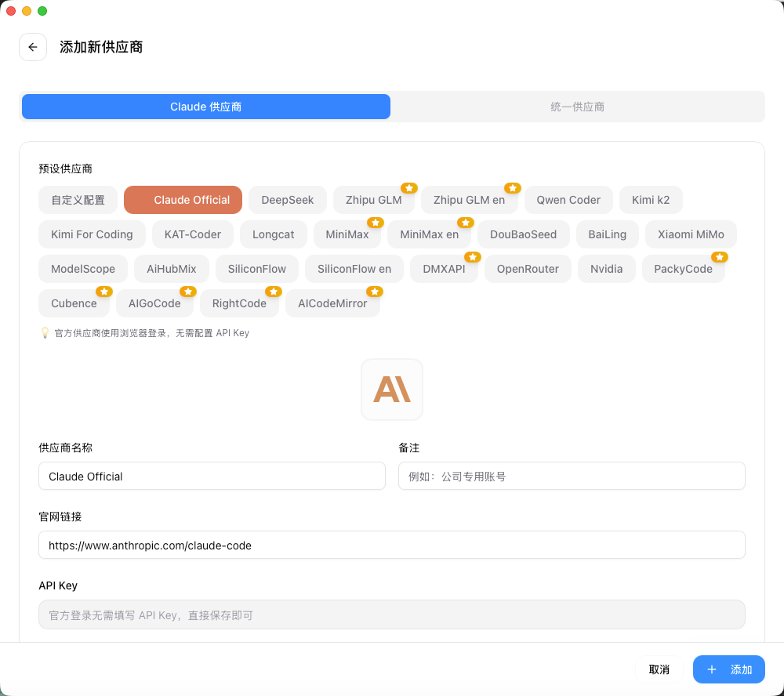Screen dimensions: 784x696
Task: Click the 添加新供应商 page title
Action: (x=101, y=47)
